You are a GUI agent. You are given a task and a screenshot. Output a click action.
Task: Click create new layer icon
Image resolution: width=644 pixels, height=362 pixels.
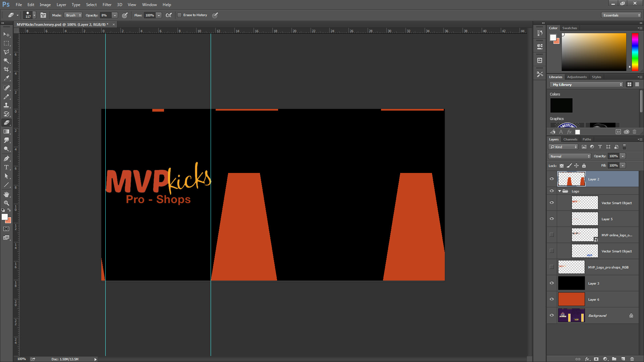point(623,359)
